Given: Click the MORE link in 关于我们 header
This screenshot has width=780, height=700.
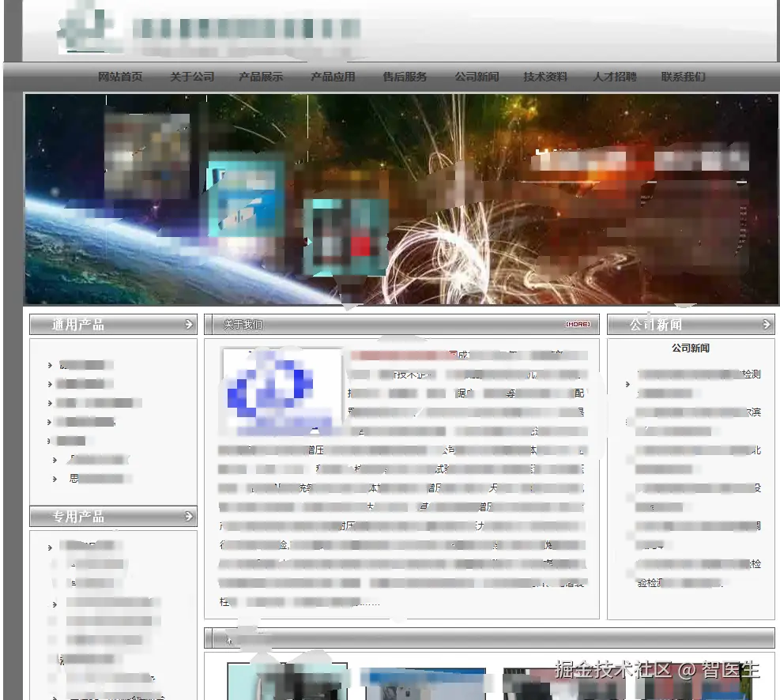Looking at the screenshot, I should [x=577, y=324].
